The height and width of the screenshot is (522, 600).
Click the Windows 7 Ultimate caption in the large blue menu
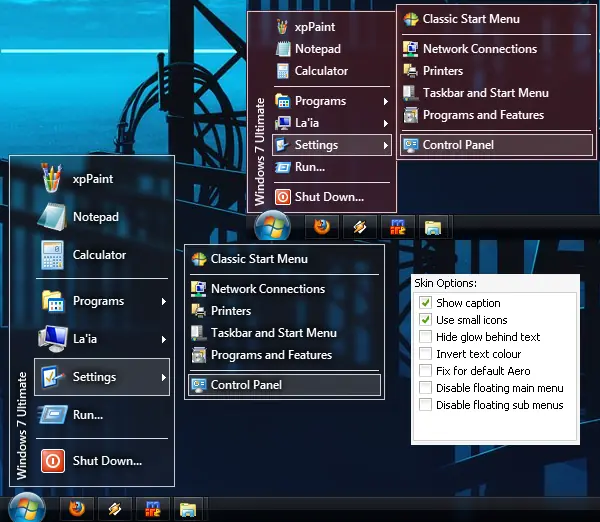click(22, 425)
